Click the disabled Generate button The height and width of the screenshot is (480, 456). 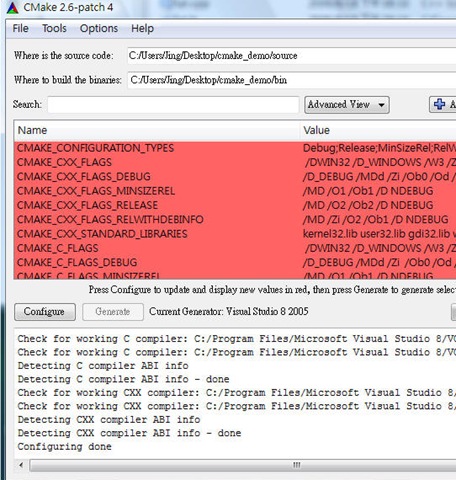click(113, 312)
